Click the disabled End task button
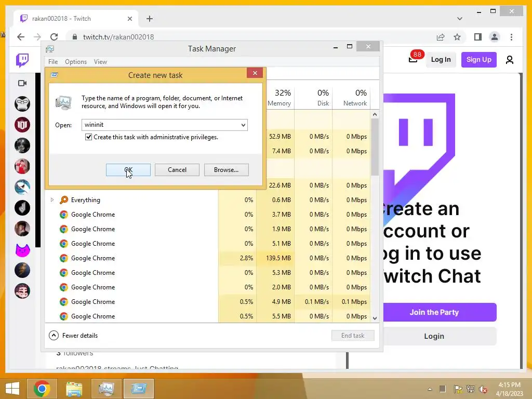 [353, 336]
